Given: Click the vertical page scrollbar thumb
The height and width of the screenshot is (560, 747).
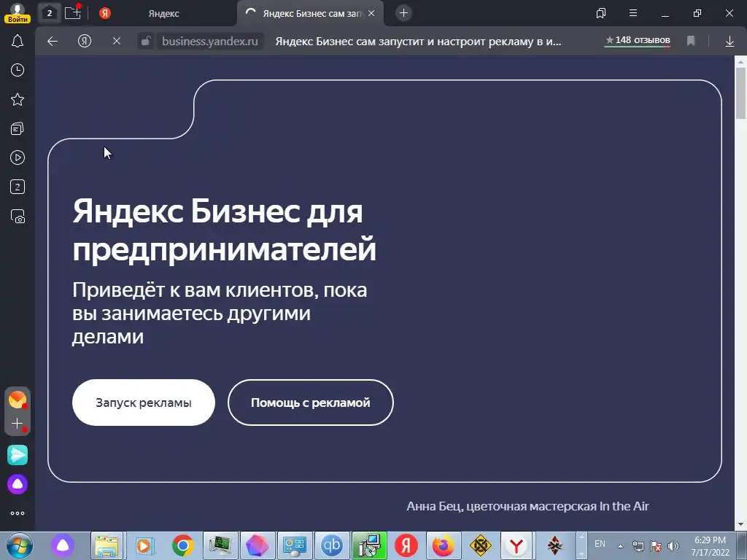Looking at the screenshot, I should point(740,93).
